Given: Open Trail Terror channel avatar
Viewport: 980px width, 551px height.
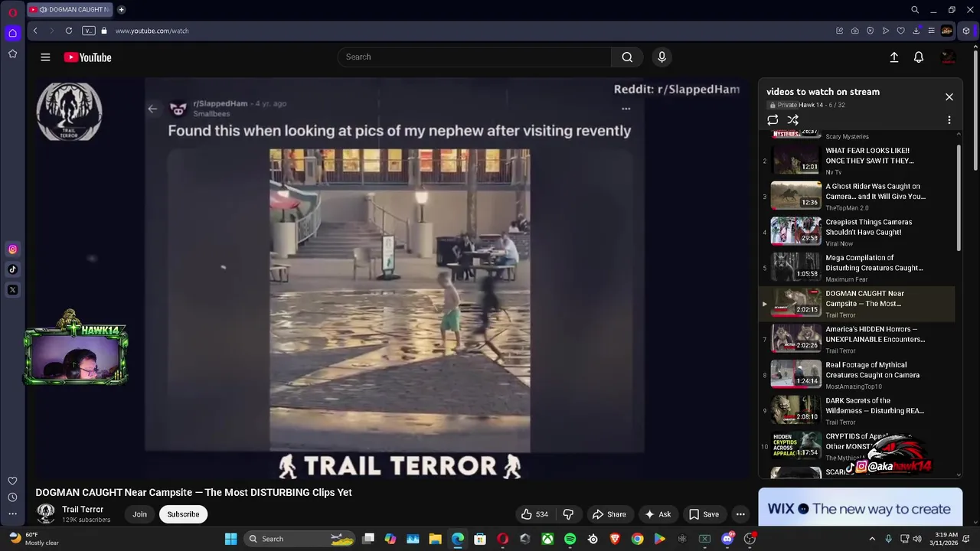Looking at the screenshot, I should 46,514.
